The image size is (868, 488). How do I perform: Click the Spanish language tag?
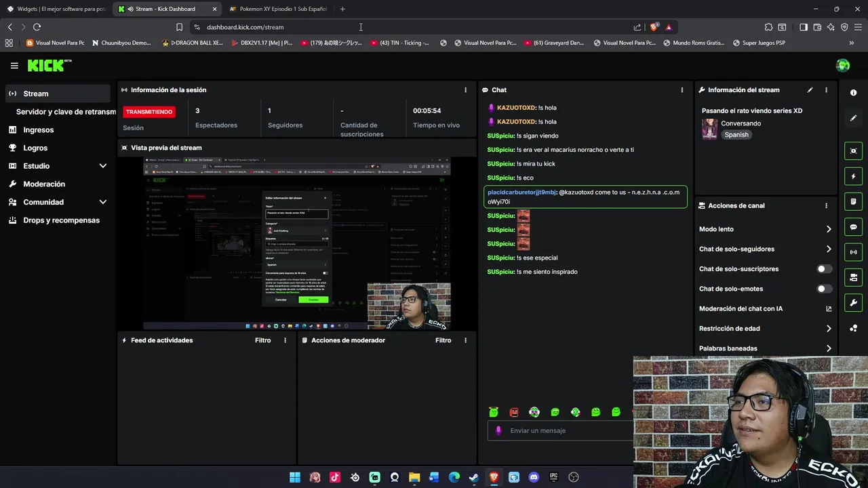tap(736, 135)
